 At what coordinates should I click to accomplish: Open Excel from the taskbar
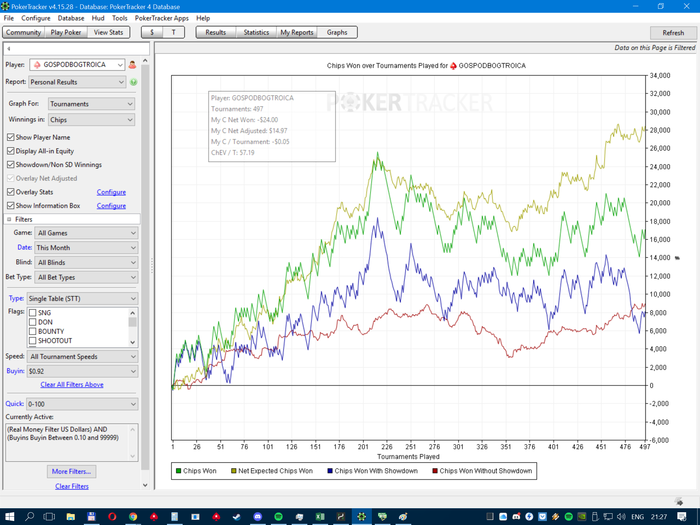[320, 517]
